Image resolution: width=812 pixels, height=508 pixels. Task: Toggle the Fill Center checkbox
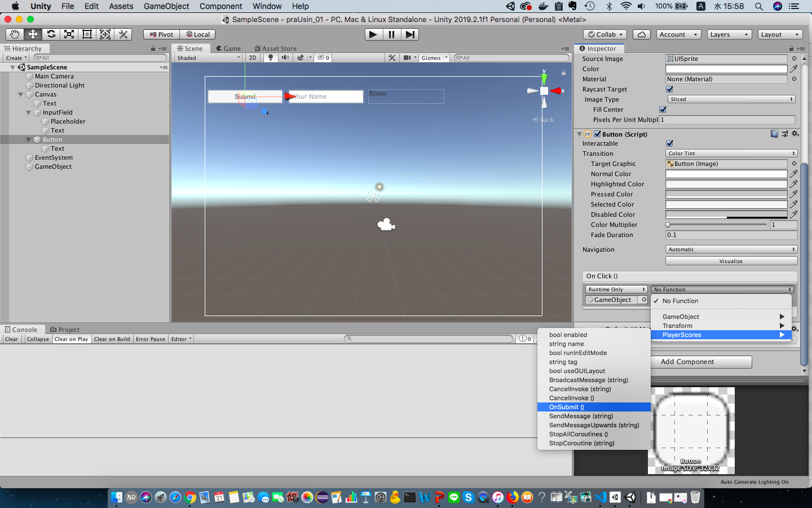tap(663, 110)
